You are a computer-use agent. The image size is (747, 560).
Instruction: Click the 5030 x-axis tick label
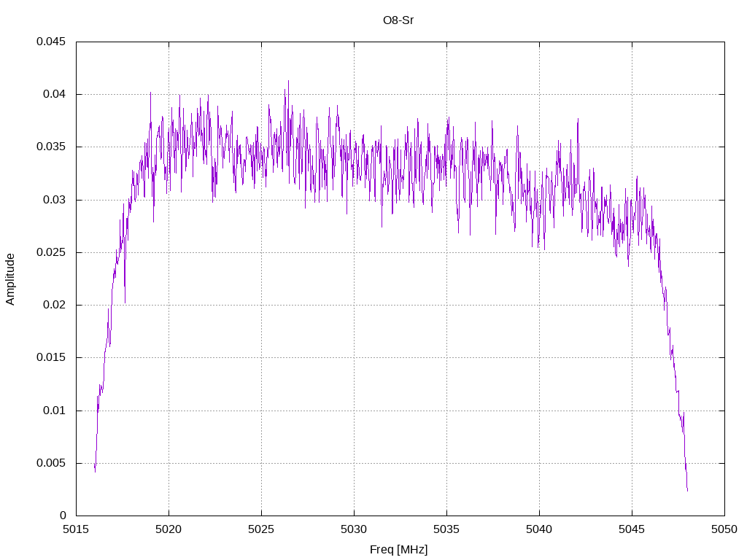click(354, 529)
